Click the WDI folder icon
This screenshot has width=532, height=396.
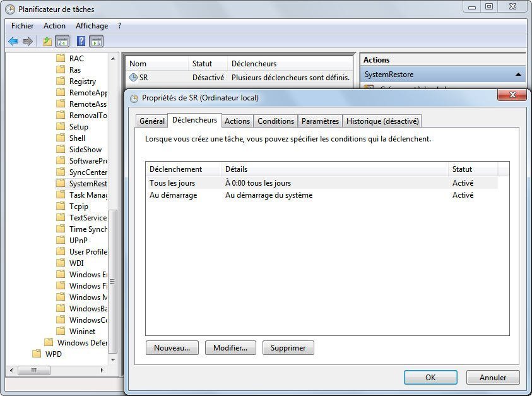point(61,263)
